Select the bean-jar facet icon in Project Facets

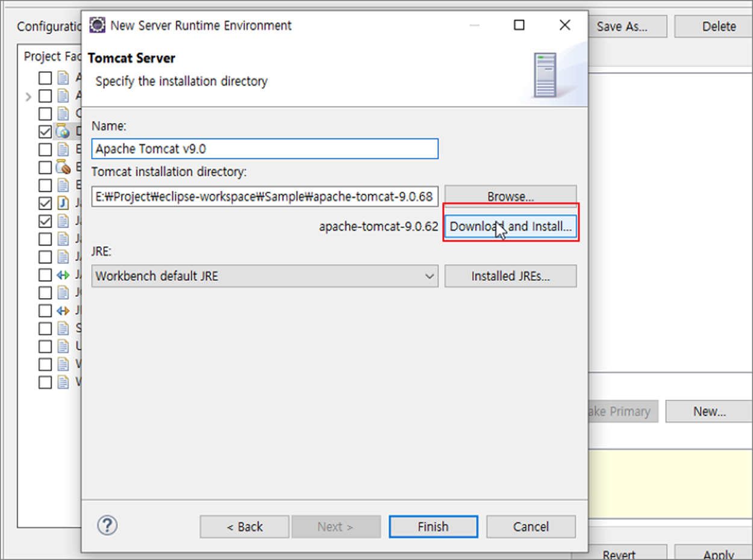63,167
